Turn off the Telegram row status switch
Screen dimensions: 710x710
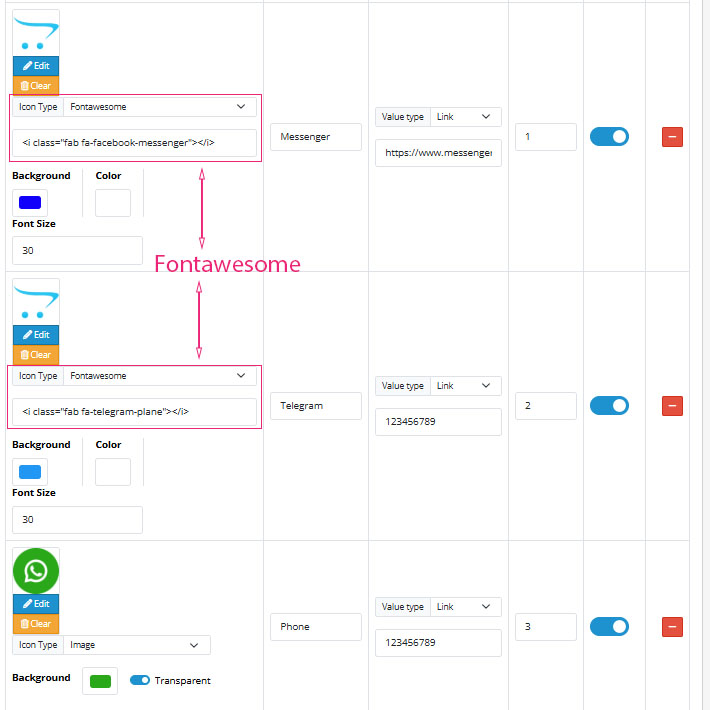point(609,406)
